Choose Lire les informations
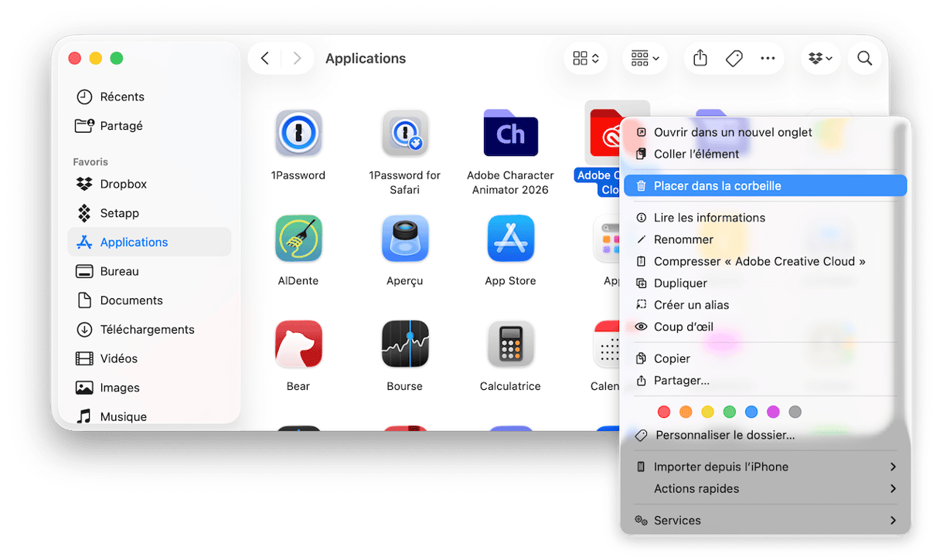The image size is (940, 560). [x=765, y=218]
